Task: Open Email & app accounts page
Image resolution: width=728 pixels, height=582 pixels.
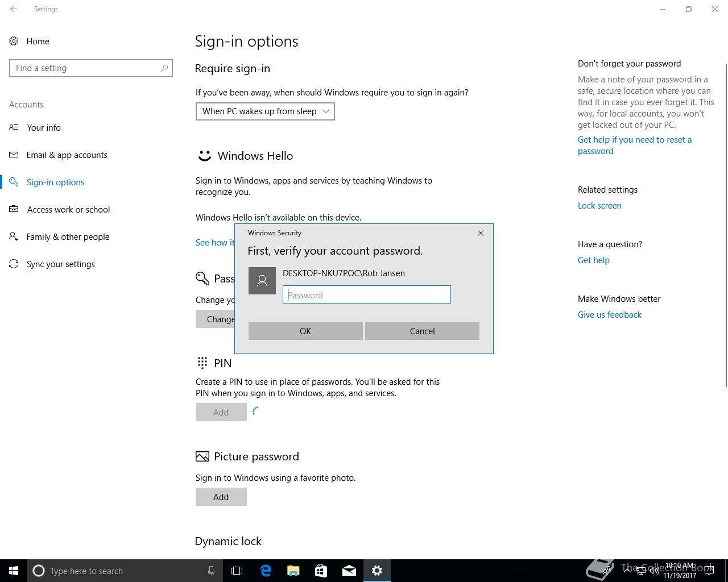Action: pyautogui.click(x=67, y=155)
